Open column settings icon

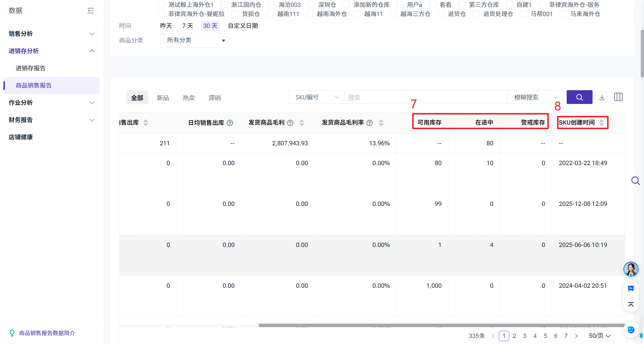(618, 97)
